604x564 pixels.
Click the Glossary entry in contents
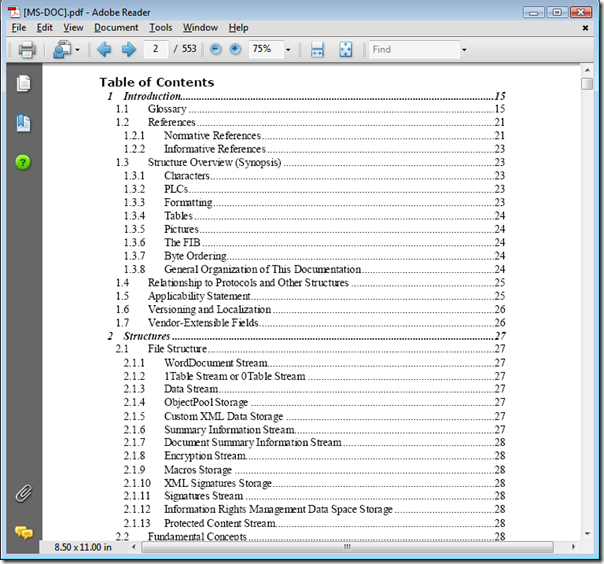pyautogui.click(x=167, y=109)
